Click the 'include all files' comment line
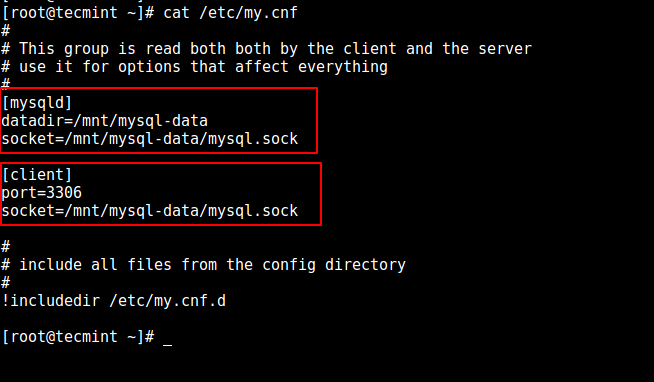This screenshot has height=382, width=654. click(204, 265)
